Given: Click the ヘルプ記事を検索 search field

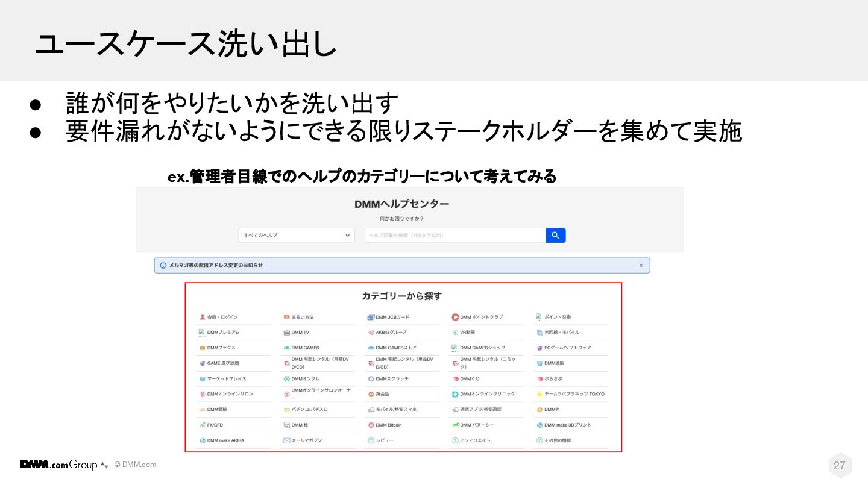Looking at the screenshot, I should pyautogui.click(x=455, y=236).
